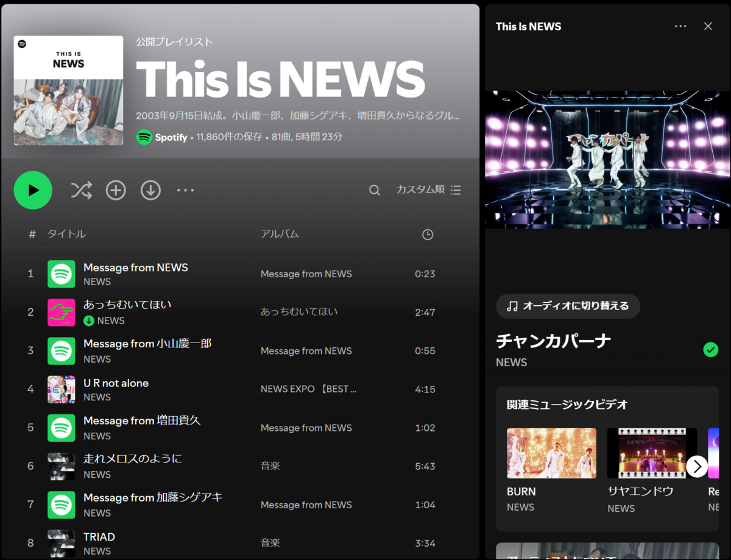Screen dimensions: 731x560
Task: Open NEWS artist link under U R not alone
Action: [x=97, y=397]
